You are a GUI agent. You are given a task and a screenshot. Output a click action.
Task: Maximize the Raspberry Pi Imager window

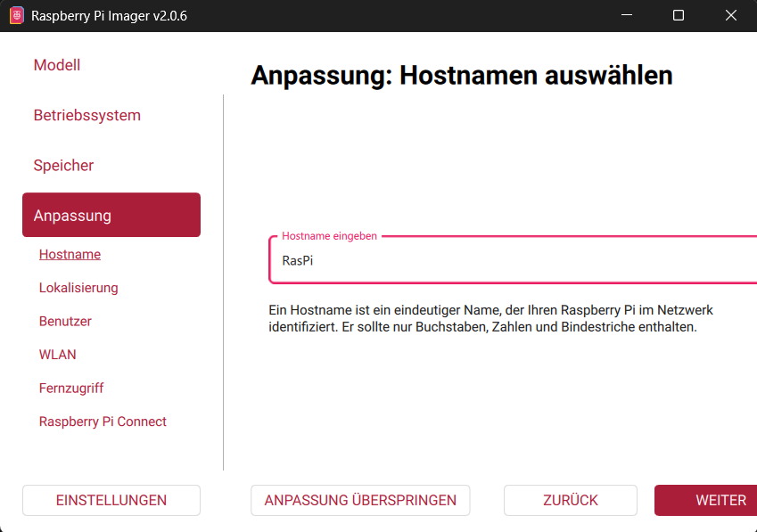(678, 15)
